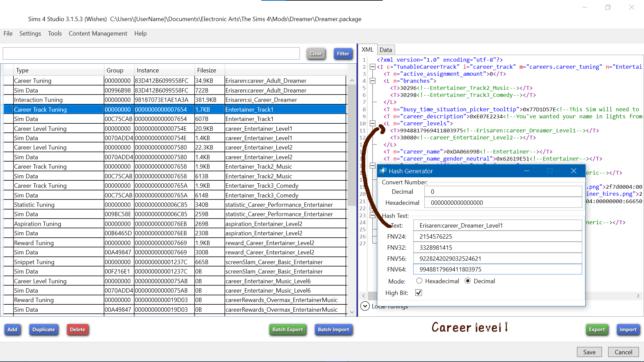Click the FNV32 value field
644x362 pixels.
(497, 247)
